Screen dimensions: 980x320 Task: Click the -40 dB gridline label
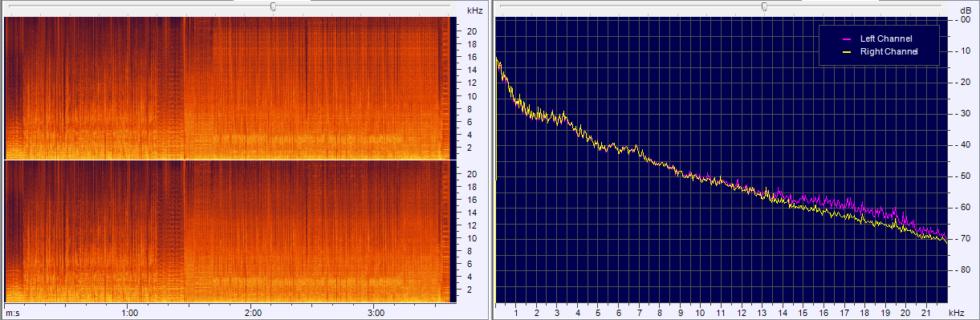(x=966, y=145)
